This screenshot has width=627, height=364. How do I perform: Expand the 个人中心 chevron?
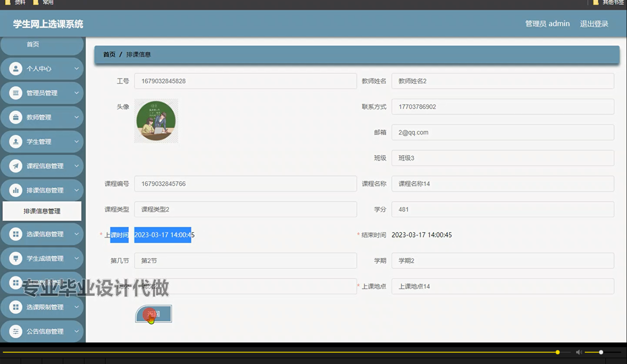tap(77, 68)
